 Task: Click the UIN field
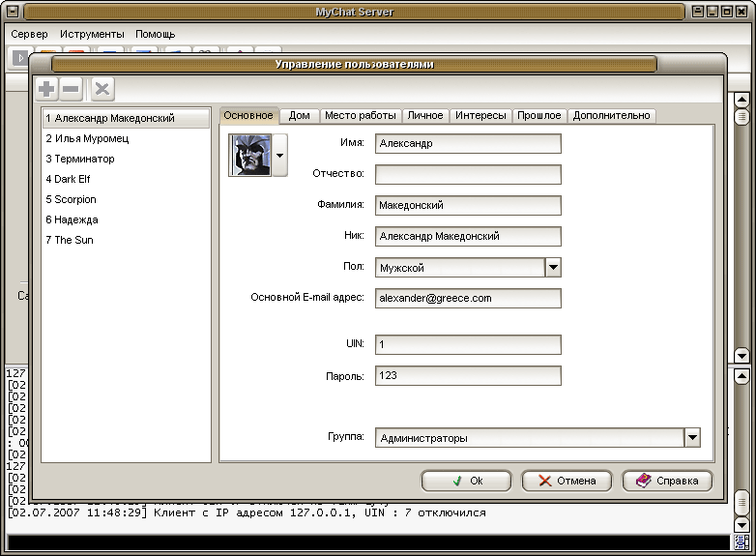(468, 345)
